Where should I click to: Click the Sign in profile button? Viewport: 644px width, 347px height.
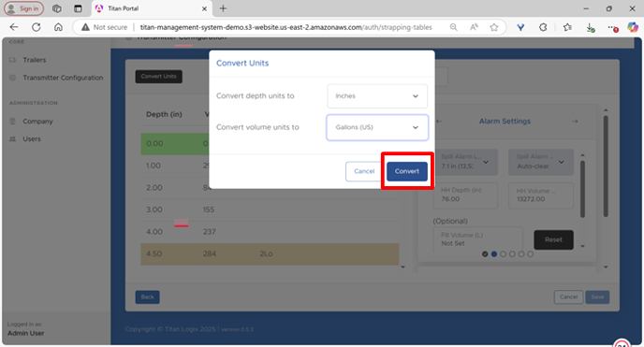[x=23, y=8]
